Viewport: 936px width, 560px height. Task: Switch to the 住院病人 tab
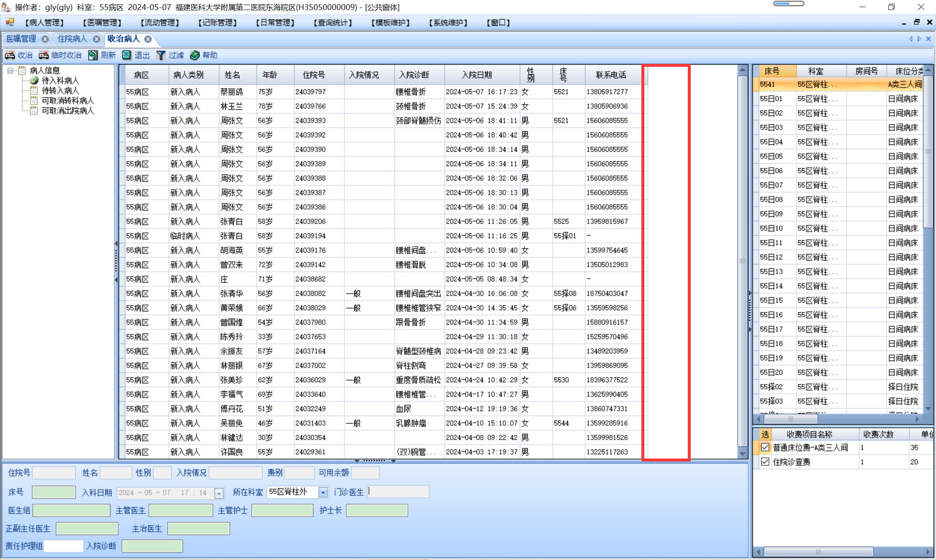click(72, 39)
